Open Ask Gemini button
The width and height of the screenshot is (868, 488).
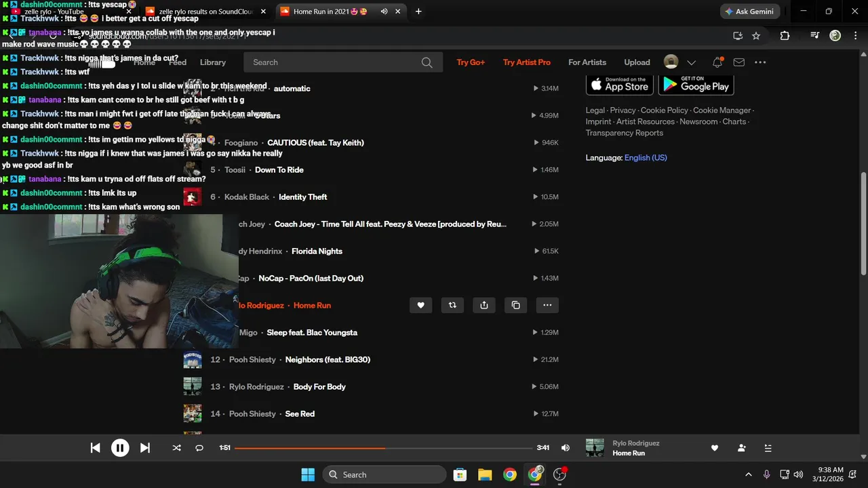point(750,12)
